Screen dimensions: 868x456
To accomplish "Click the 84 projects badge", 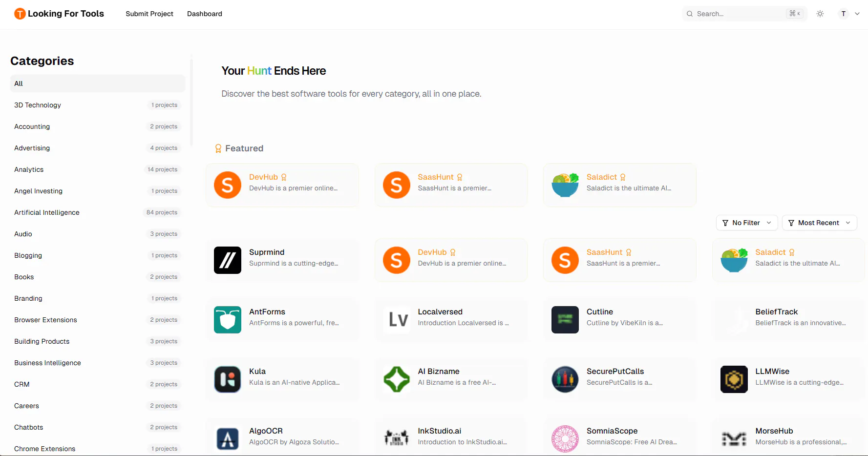I will point(162,212).
